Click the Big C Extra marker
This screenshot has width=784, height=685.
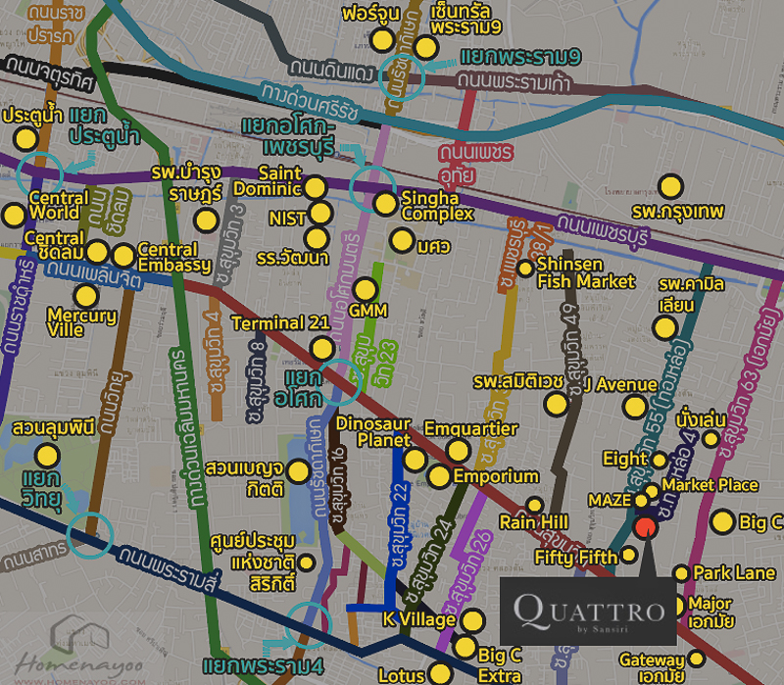(465, 647)
